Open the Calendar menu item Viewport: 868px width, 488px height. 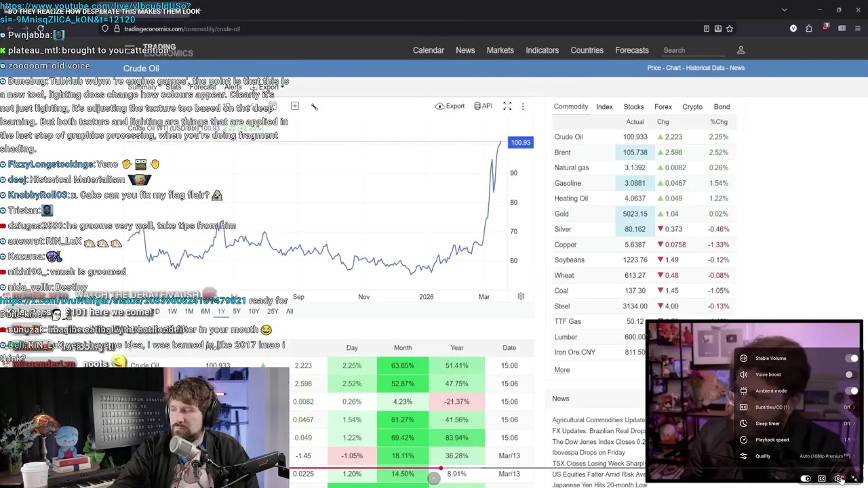429,50
